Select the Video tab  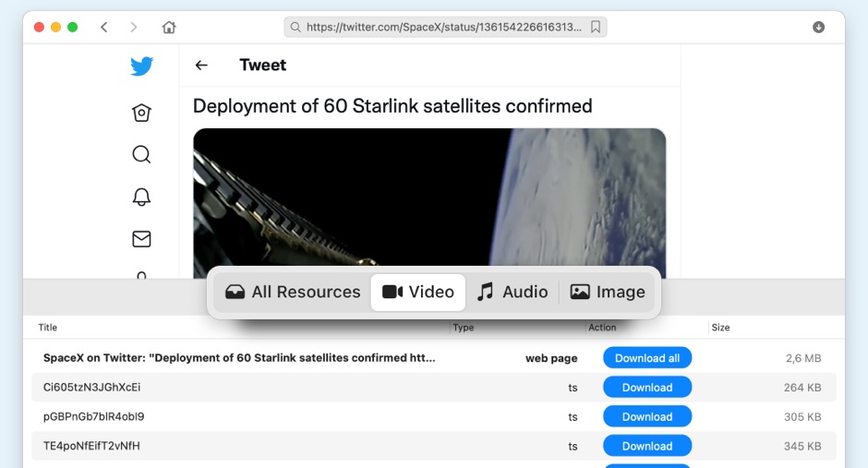tap(418, 292)
